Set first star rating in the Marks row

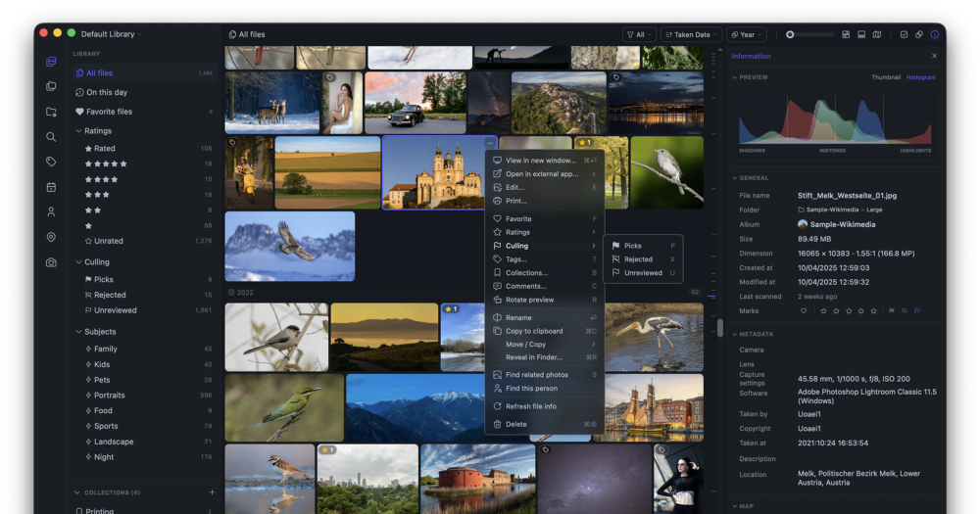[x=823, y=311]
